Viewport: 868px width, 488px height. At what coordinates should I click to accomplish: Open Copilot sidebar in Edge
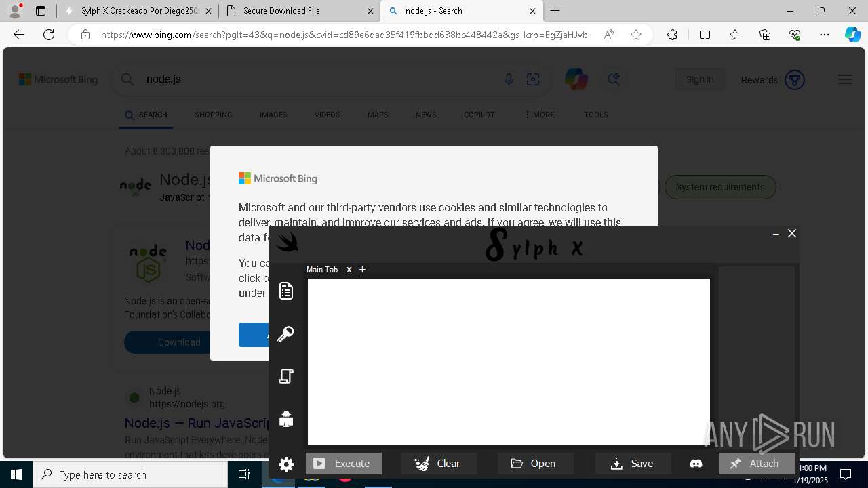pos(852,35)
